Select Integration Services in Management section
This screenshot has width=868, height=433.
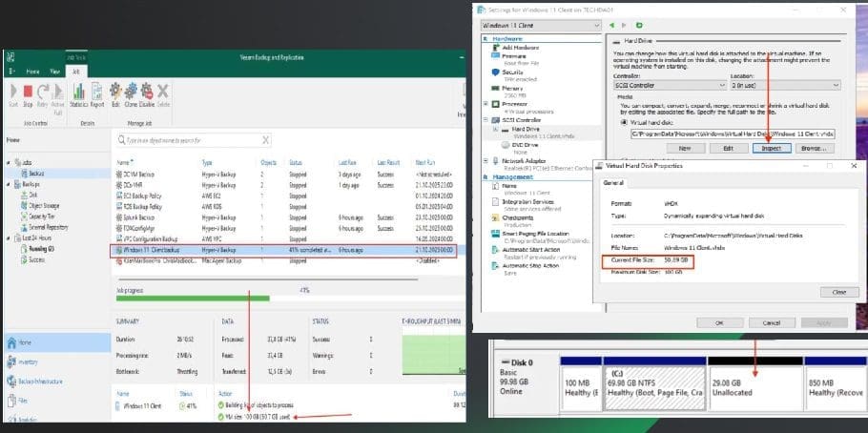(x=527, y=201)
